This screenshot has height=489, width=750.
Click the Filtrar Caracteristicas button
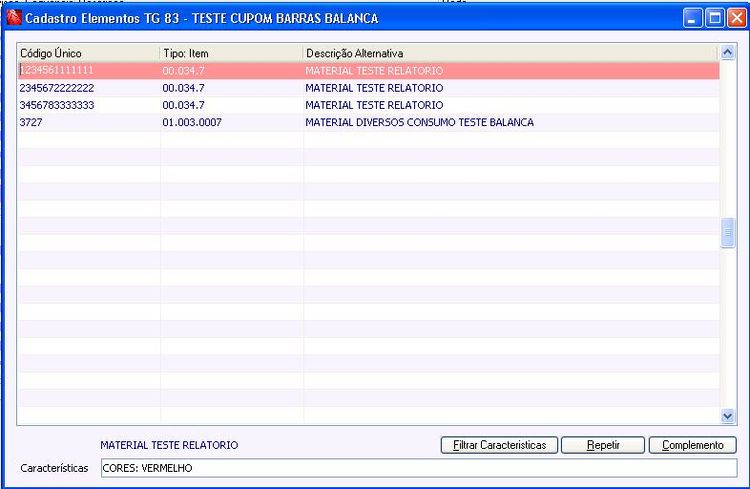[499, 445]
